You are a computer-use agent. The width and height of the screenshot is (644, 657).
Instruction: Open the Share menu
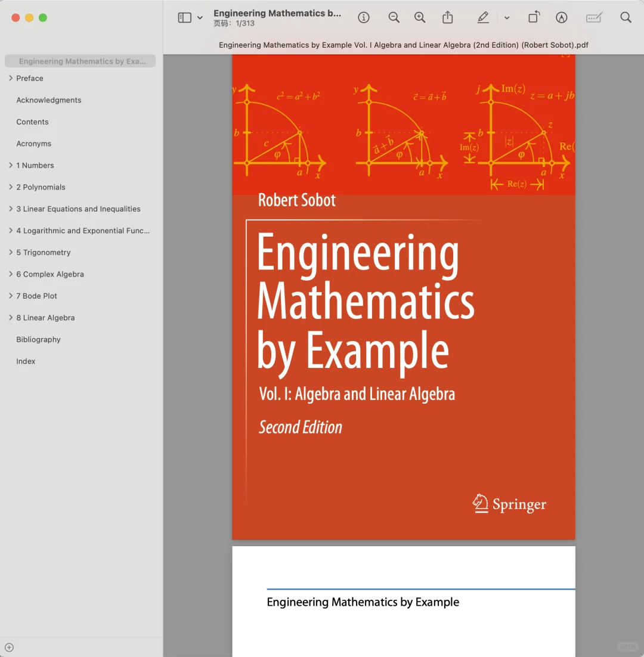(447, 18)
